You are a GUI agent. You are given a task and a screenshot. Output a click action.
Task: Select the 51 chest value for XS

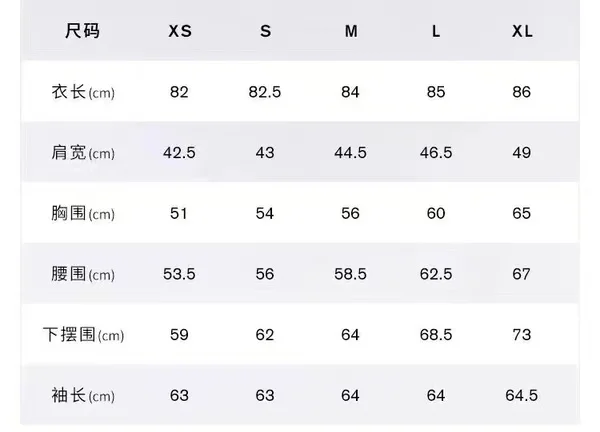pyautogui.click(x=179, y=214)
